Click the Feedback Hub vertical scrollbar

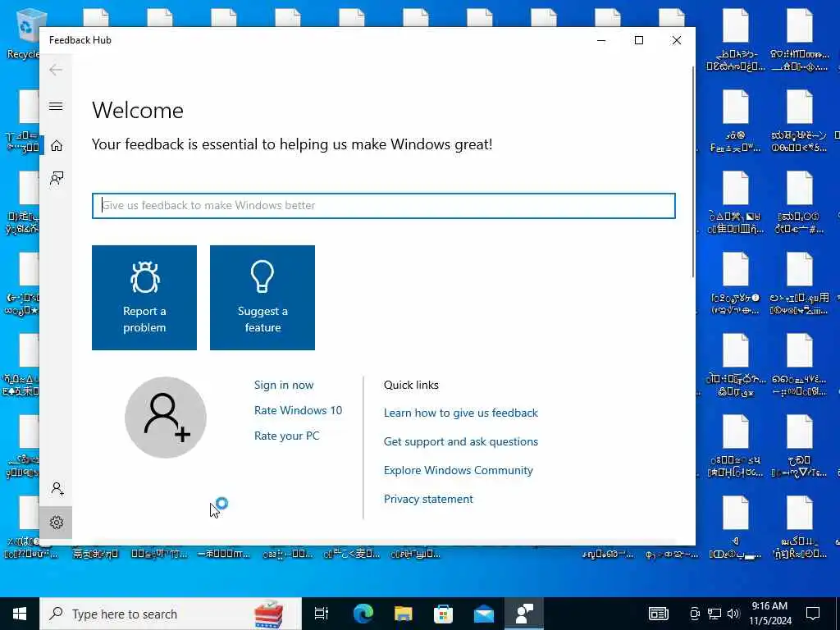692,171
